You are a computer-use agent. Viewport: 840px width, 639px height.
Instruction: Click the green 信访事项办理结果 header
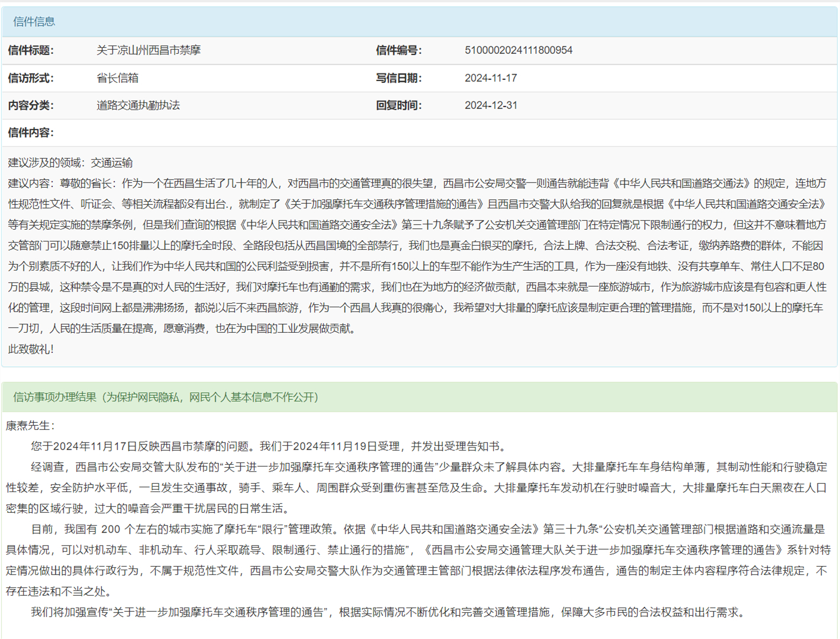tap(165, 397)
